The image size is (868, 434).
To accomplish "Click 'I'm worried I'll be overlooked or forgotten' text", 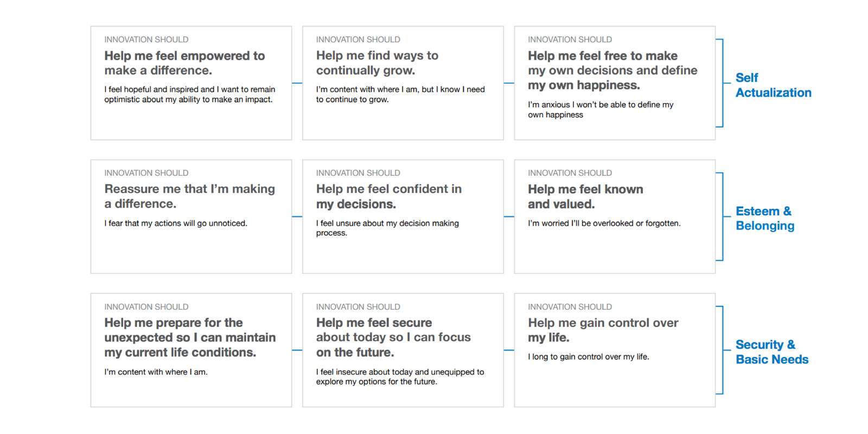I will 604,223.
